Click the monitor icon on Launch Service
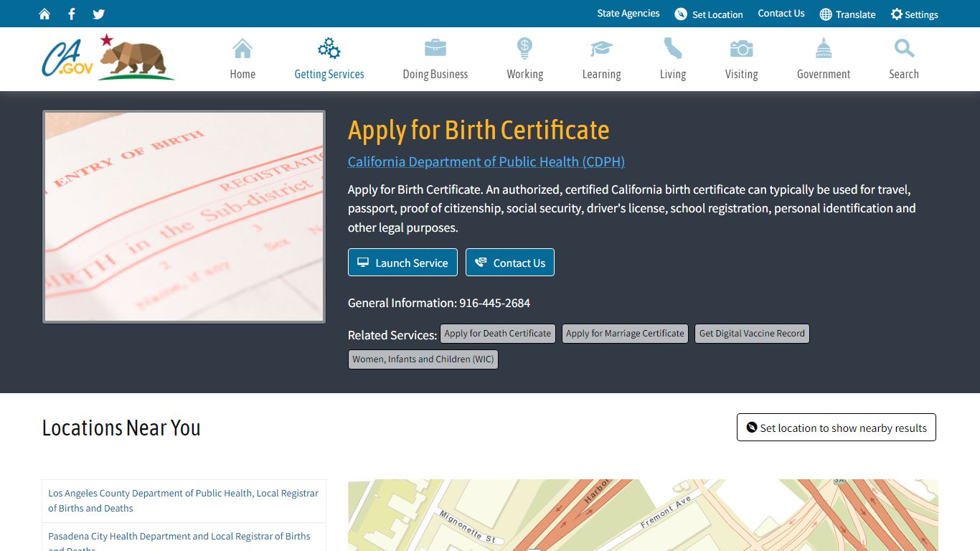980x551 pixels. click(363, 263)
